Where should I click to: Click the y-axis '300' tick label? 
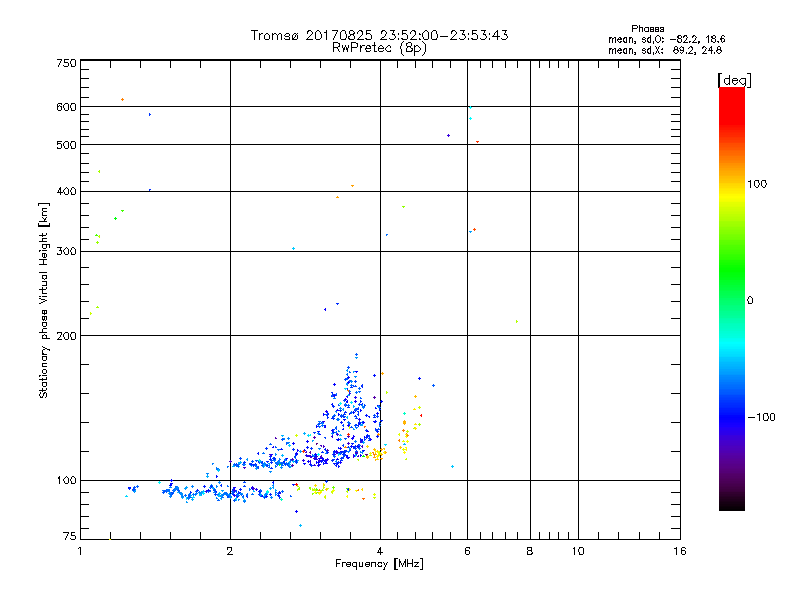pos(67,252)
